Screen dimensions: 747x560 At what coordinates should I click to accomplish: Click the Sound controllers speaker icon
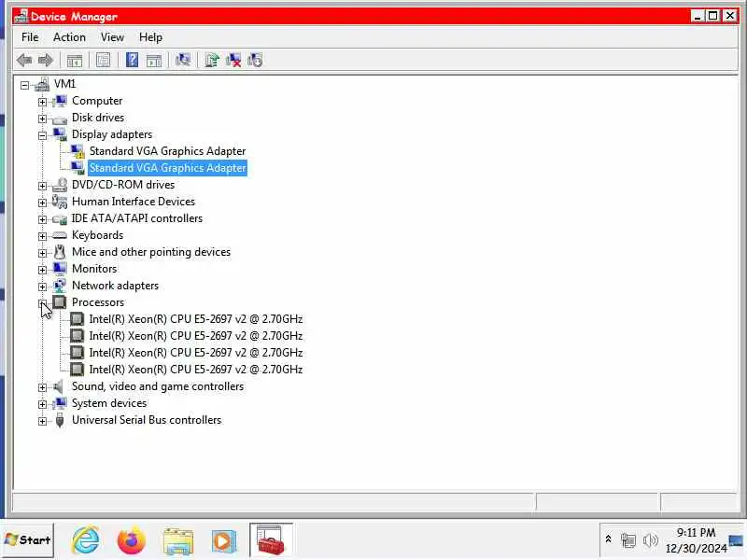point(59,386)
